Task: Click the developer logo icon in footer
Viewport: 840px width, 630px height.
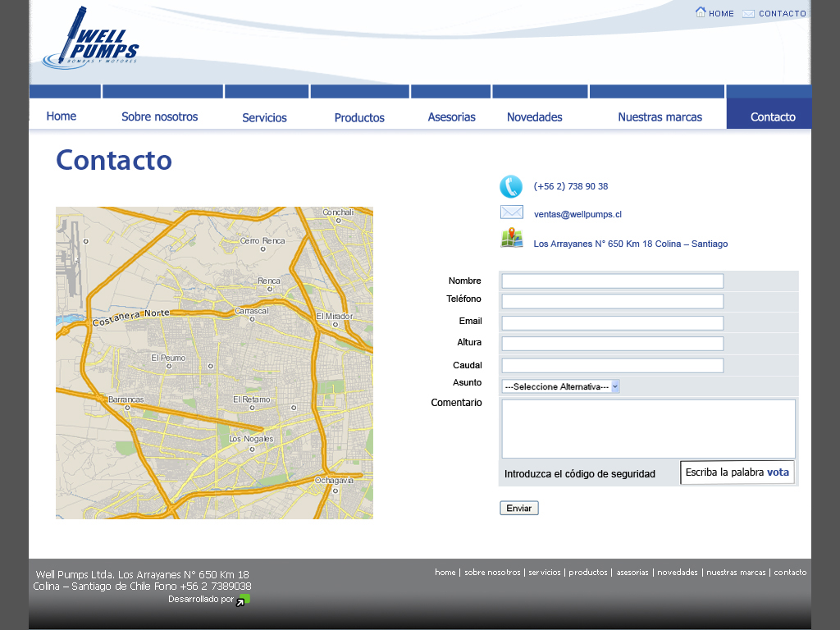Action: coord(242,600)
